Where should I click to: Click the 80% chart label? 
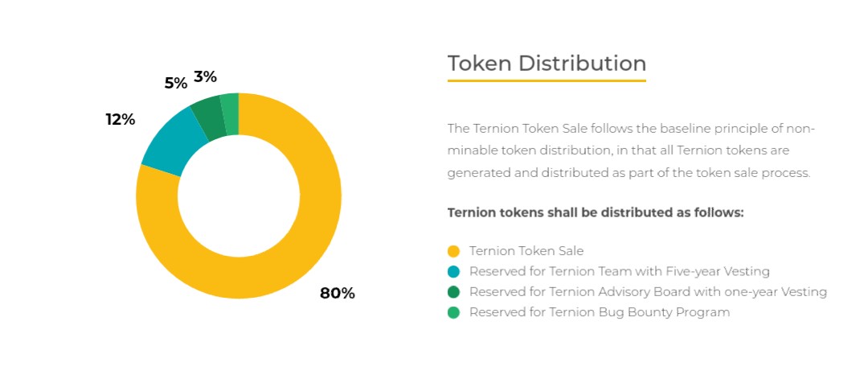[337, 293]
